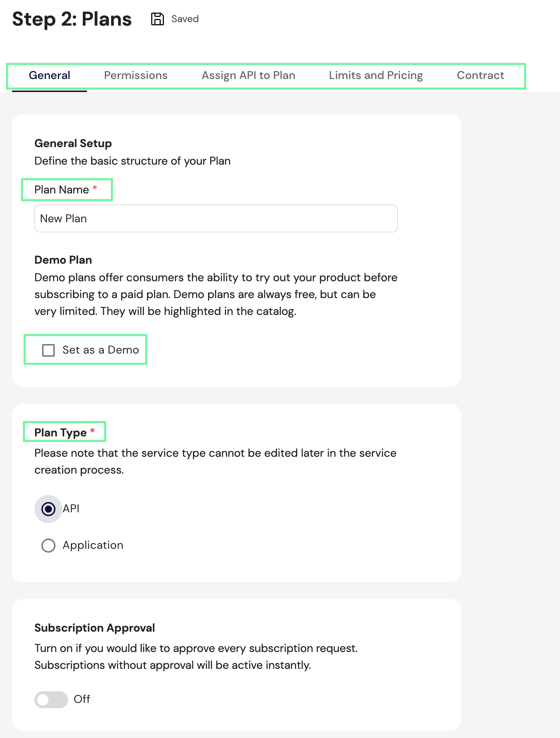The width and height of the screenshot is (560, 738).
Task: Click the Off label beside the toggle
Action: pos(82,699)
